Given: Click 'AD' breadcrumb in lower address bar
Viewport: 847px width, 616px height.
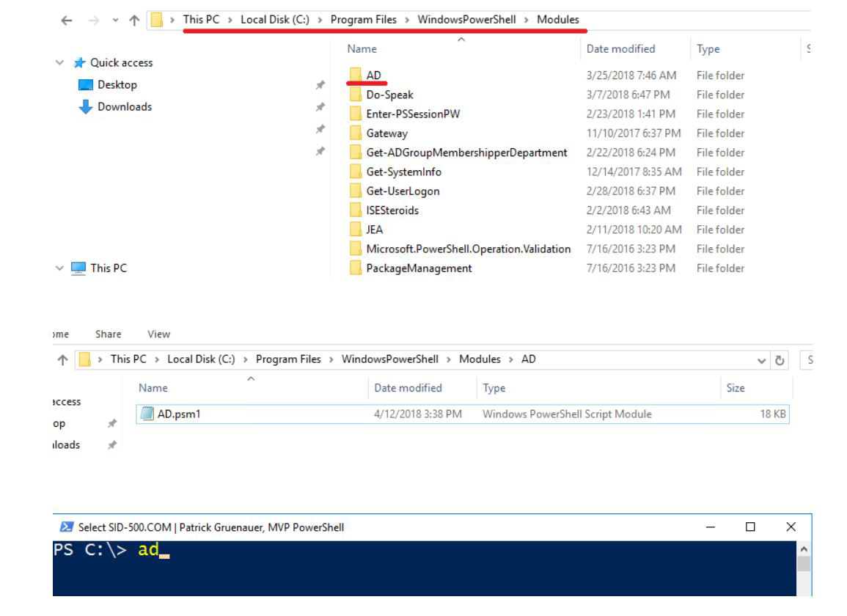Looking at the screenshot, I should pos(528,359).
